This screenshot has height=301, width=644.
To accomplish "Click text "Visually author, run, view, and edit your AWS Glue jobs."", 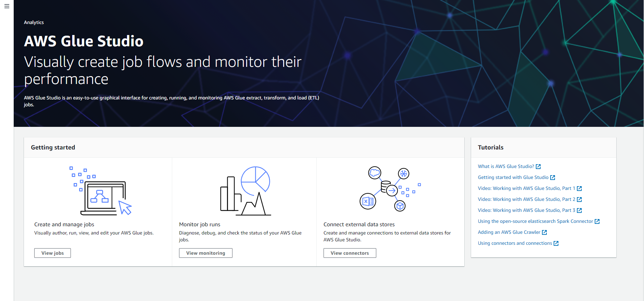I will 94,233.
